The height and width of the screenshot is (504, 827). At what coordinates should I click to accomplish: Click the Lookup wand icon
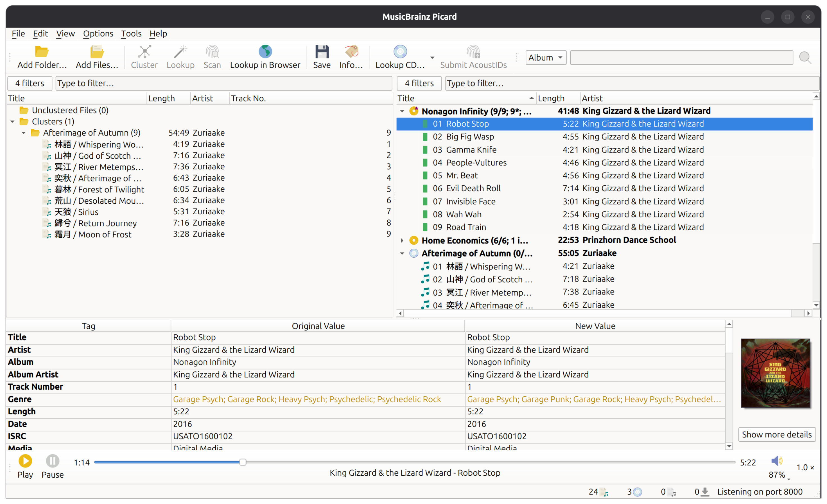[x=180, y=52]
